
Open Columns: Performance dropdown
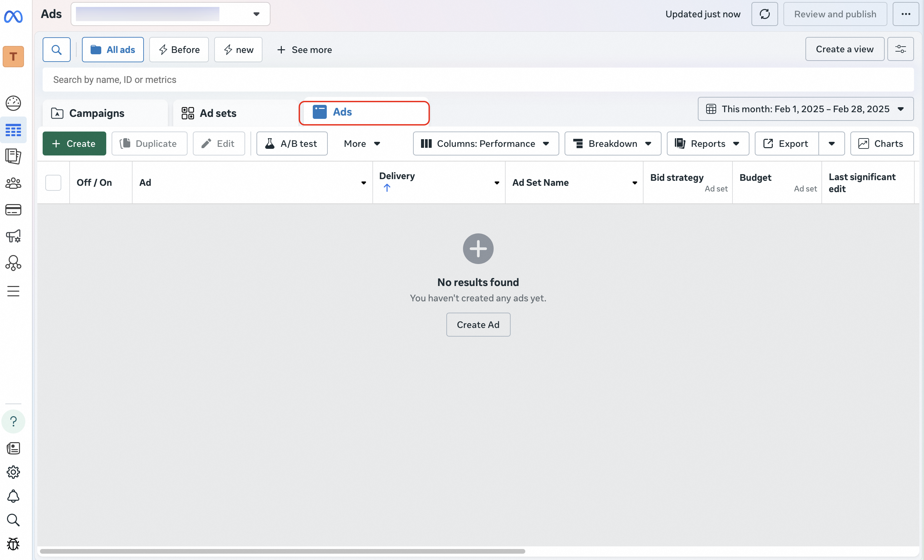click(x=485, y=143)
